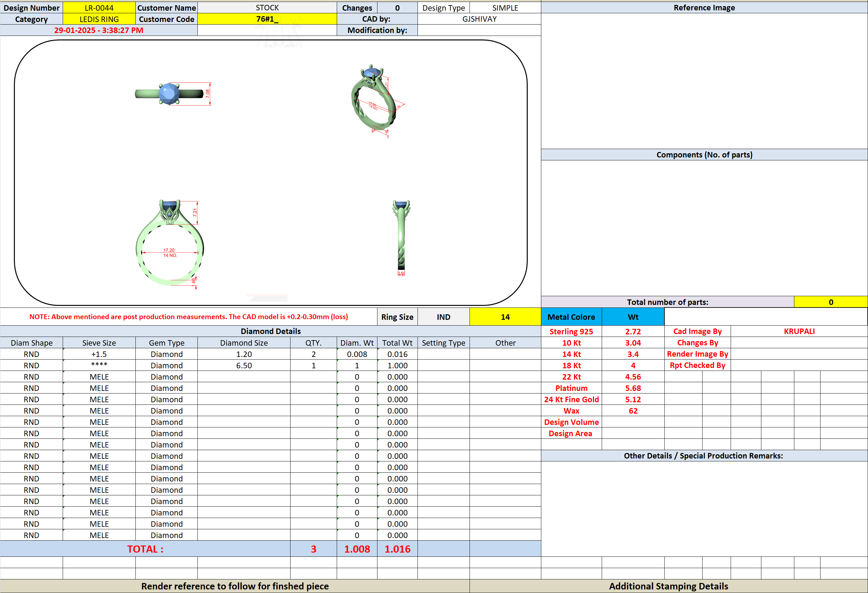868x593 pixels.
Task: Click the Total Wt cell 1.000
Action: [397, 365]
